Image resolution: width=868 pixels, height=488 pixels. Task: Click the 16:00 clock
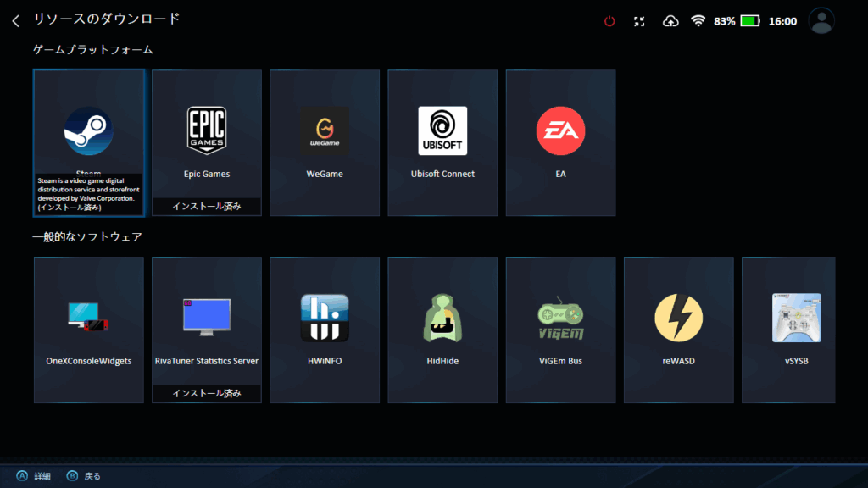[x=782, y=21]
